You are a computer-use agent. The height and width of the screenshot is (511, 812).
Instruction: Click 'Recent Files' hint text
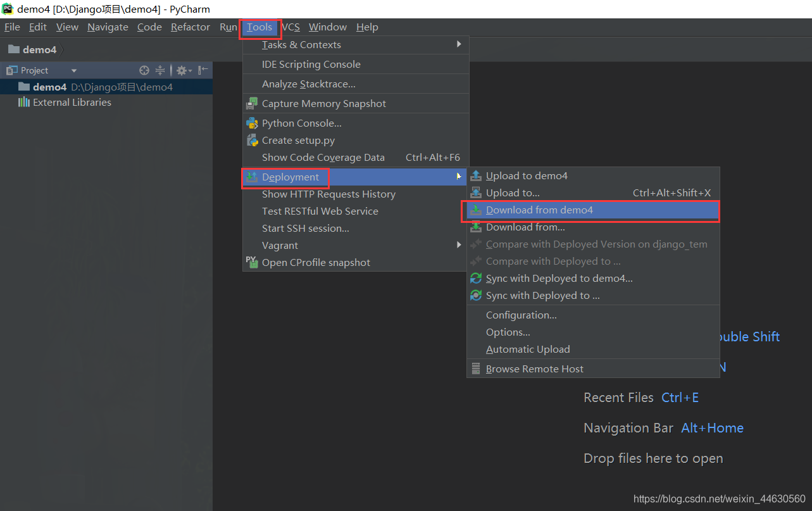point(618,398)
